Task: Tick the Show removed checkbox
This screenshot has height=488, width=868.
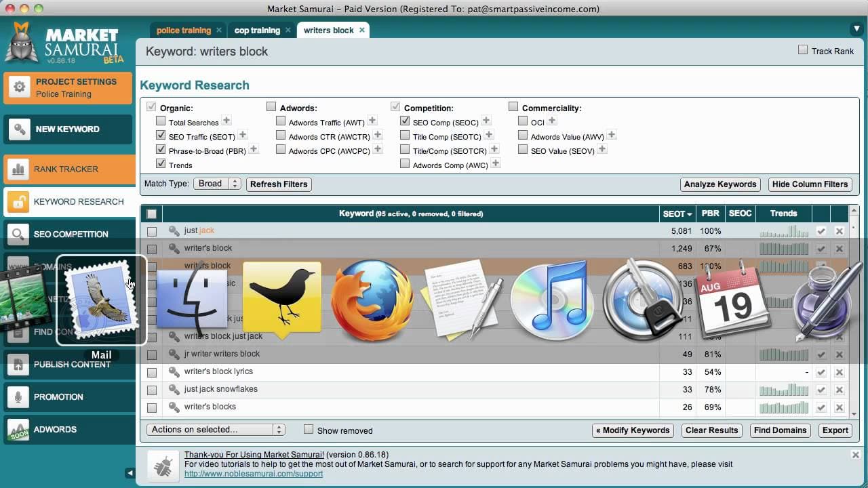Action: point(309,430)
